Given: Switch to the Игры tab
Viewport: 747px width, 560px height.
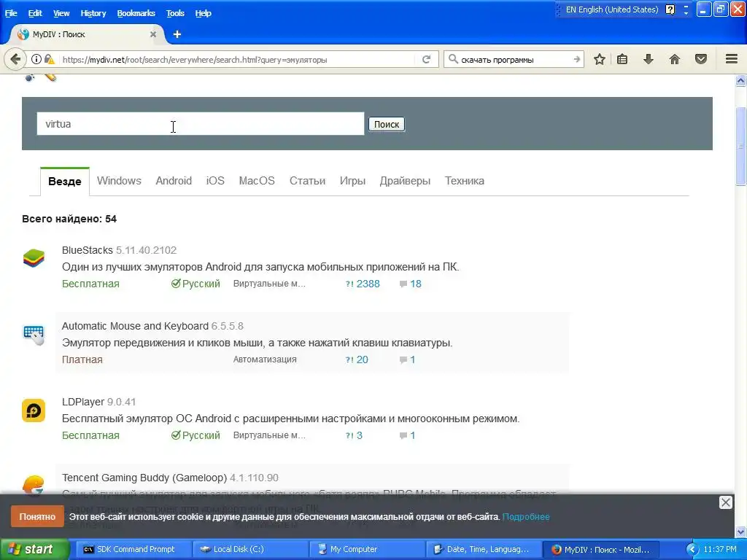Looking at the screenshot, I should [x=352, y=181].
